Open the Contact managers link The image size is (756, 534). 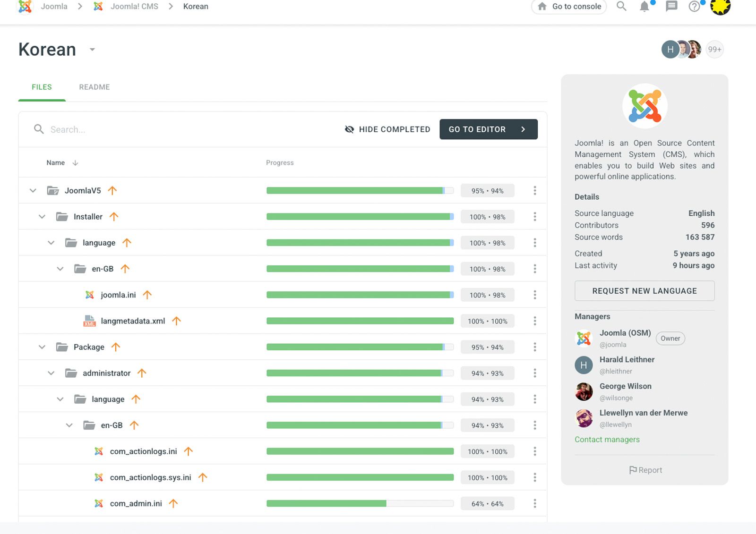point(607,439)
